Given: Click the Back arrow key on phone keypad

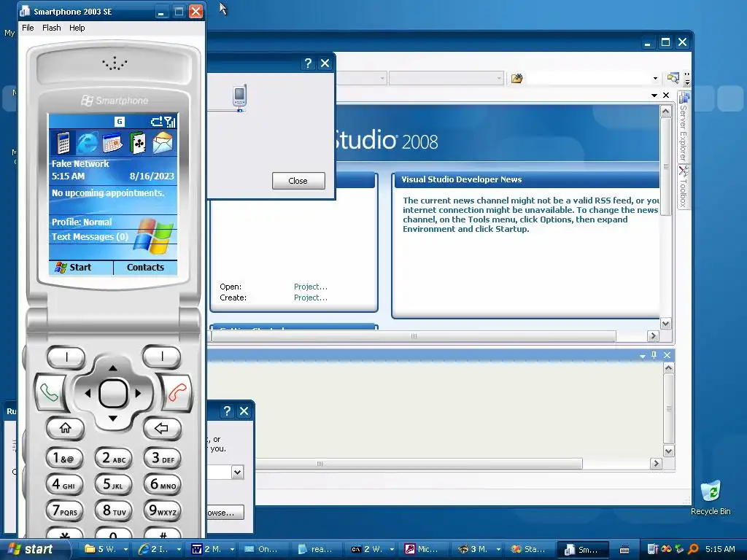Looking at the screenshot, I should click(161, 428).
